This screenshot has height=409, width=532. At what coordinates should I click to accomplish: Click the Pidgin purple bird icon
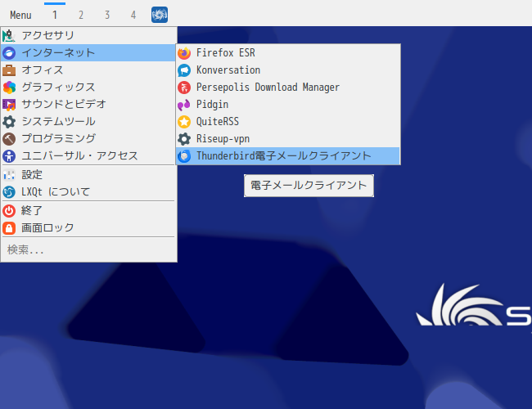(x=184, y=105)
